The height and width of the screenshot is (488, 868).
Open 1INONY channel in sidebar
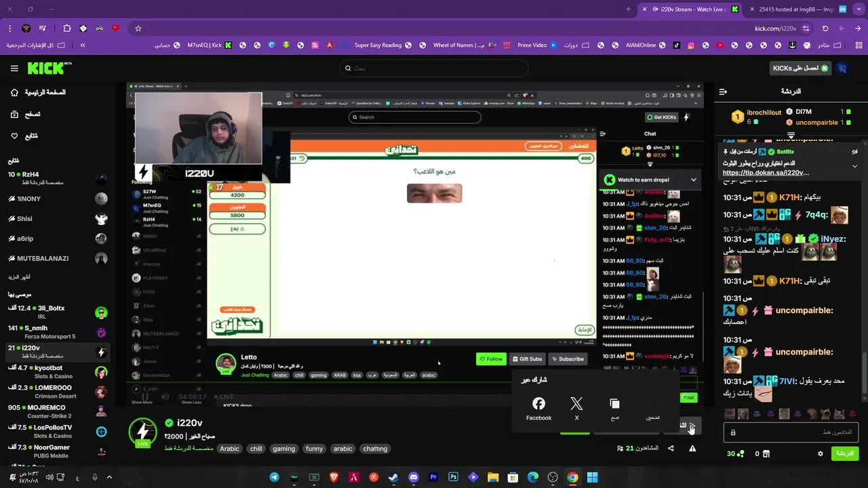coord(58,199)
